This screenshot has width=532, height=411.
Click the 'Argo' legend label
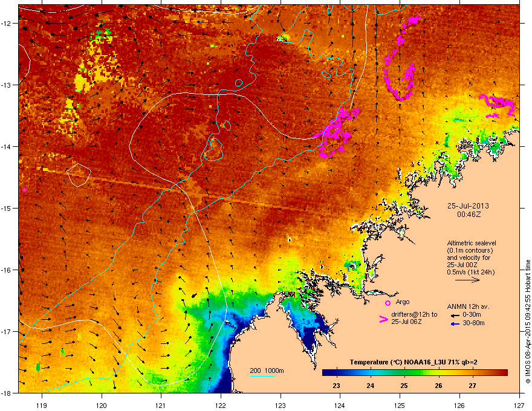(x=403, y=302)
